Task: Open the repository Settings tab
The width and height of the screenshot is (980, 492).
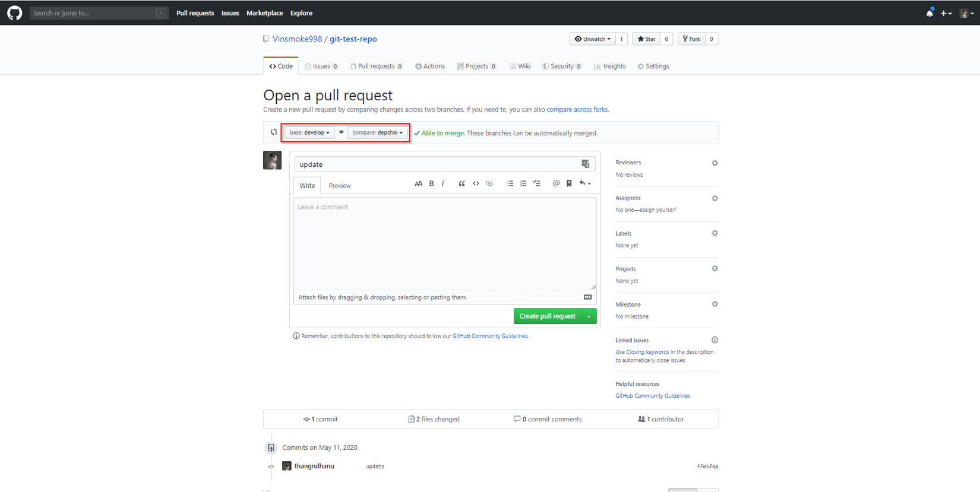Action: click(x=653, y=66)
